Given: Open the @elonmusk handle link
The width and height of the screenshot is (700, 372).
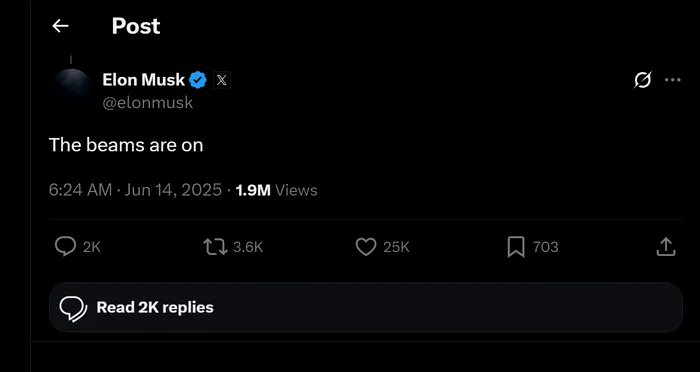Looking at the screenshot, I should pos(148,103).
